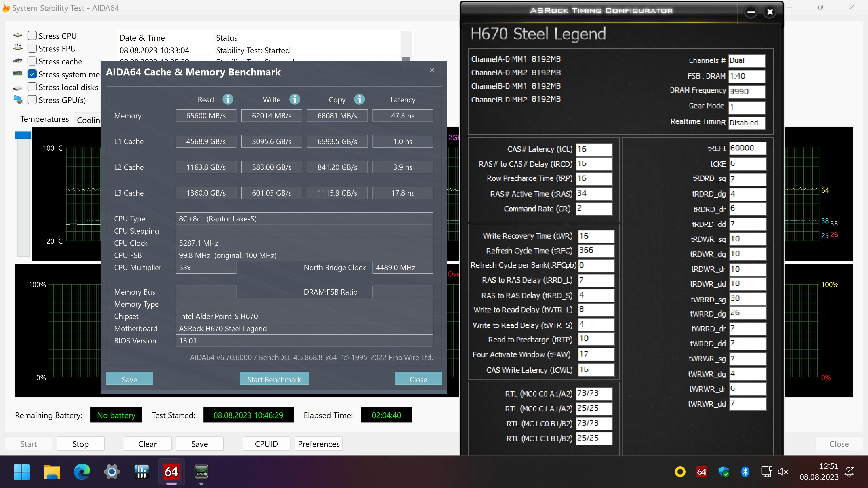Uncheck Stress system memory checkbox
Image resolution: width=868 pixels, height=488 pixels.
(32, 74)
